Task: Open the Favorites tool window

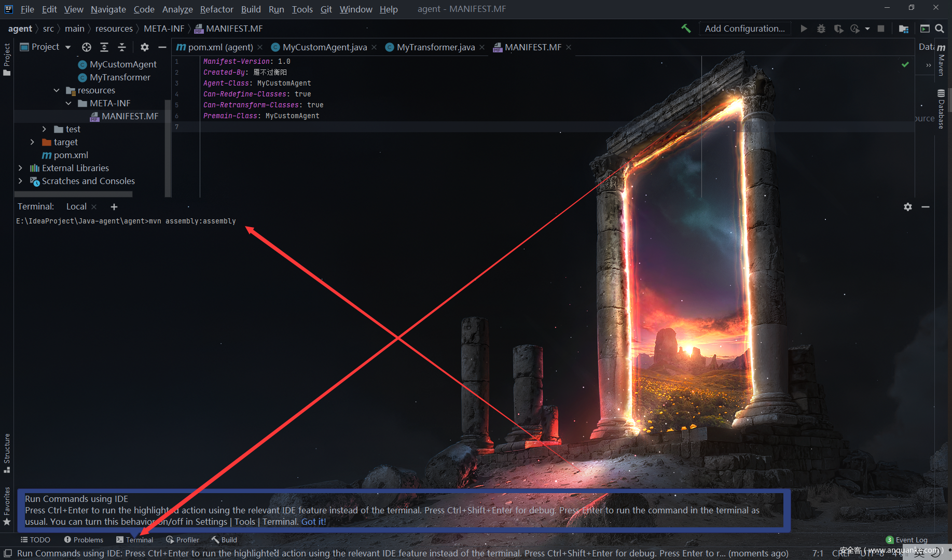Action: point(7,506)
